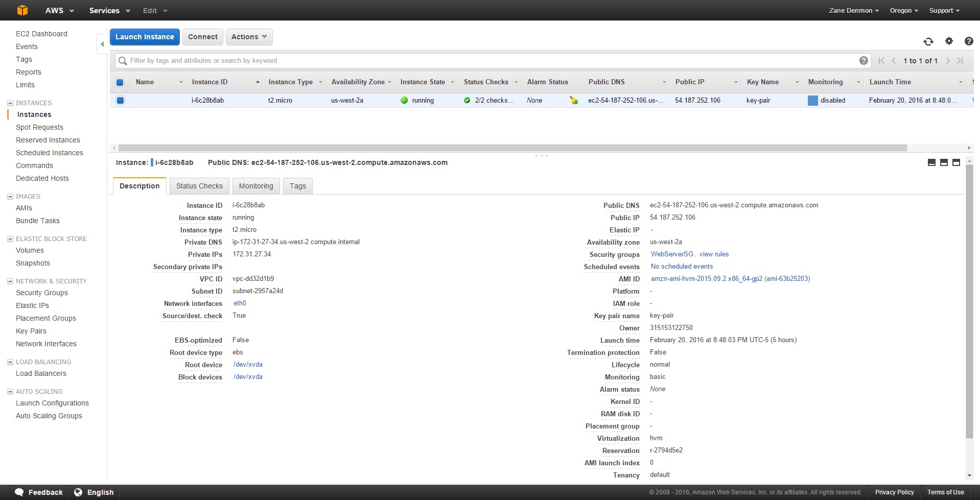This screenshot has width=980, height=500.
Task: Collapse the left navigation sidebar arrow
Action: [102, 44]
